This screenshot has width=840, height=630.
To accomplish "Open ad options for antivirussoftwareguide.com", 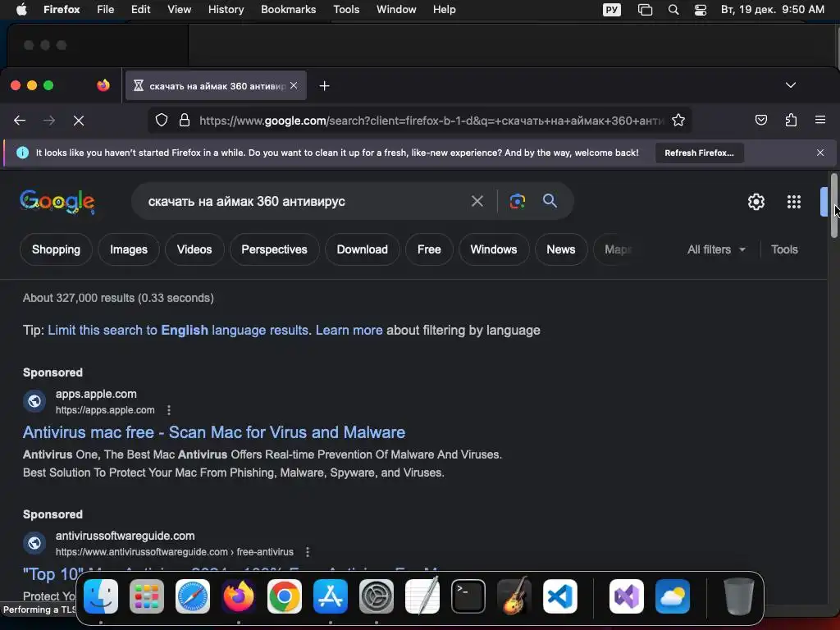I will (x=308, y=552).
